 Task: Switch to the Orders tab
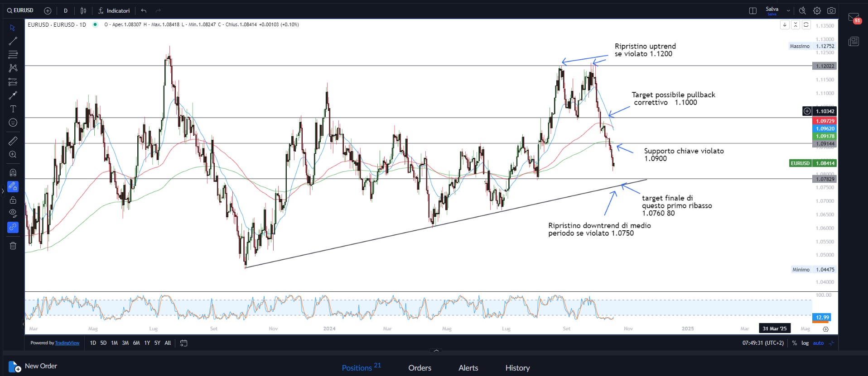(420, 368)
